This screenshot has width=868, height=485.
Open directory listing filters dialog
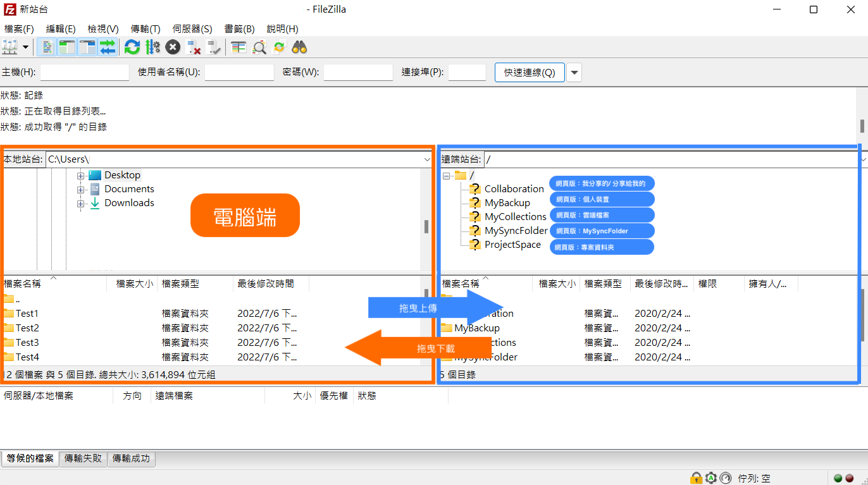click(x=239, y=47)
